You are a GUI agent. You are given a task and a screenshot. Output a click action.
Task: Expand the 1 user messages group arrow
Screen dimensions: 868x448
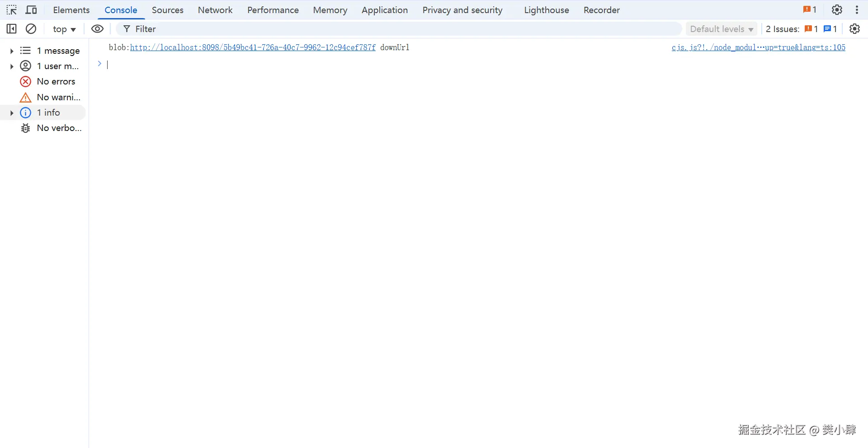click(x=12, y=66)
